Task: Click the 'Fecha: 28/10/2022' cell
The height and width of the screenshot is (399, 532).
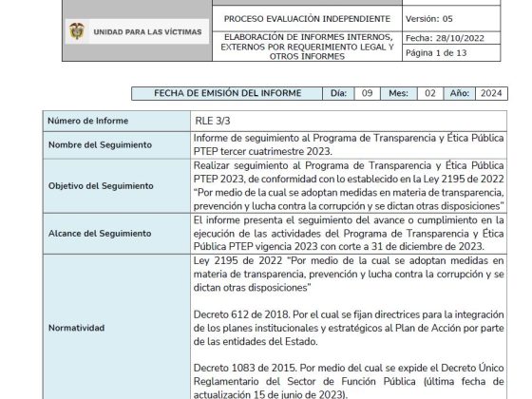Action: point(451,38)
